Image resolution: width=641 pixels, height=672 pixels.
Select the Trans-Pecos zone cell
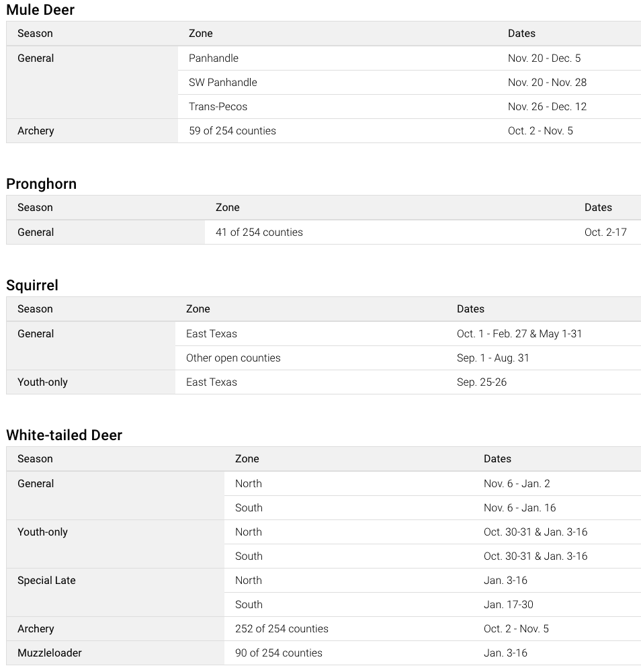[x=218, y=107]
